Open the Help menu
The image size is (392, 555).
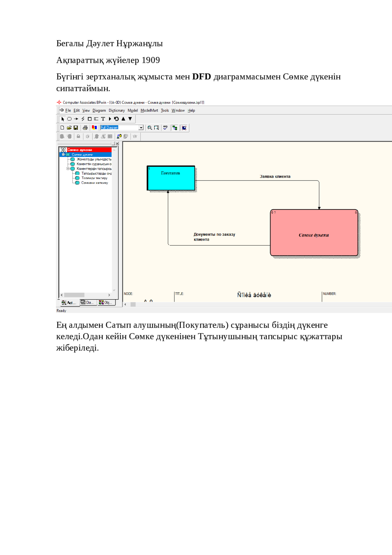pyautogui.click(x=191, y=111)
